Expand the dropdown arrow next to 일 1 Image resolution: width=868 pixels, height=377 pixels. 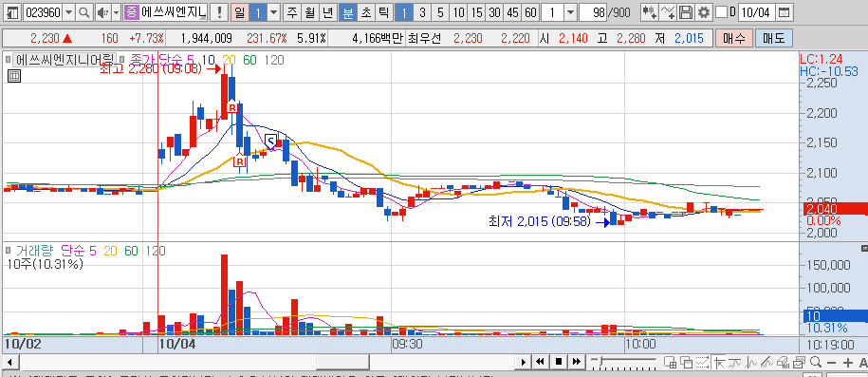[274, 11]
